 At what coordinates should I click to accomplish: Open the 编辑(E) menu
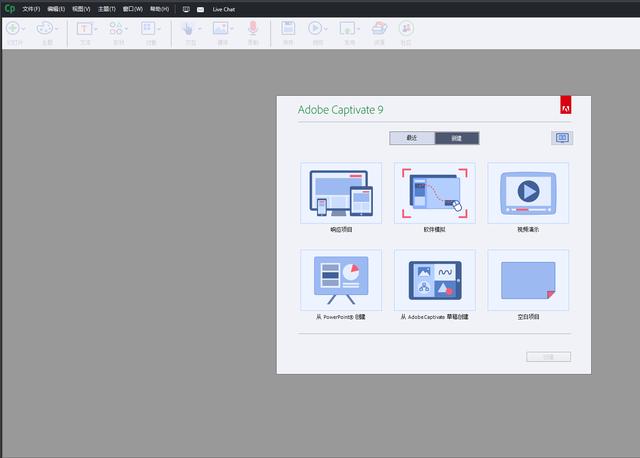pyautogui.click(x=56, y=9)
